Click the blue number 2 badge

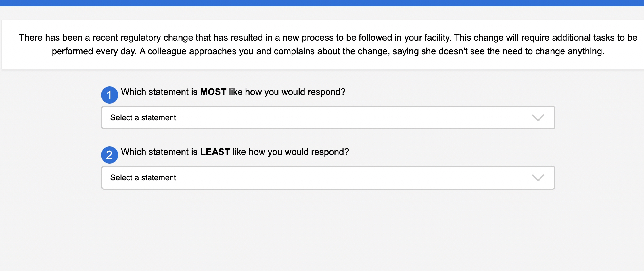coord(109,155)
